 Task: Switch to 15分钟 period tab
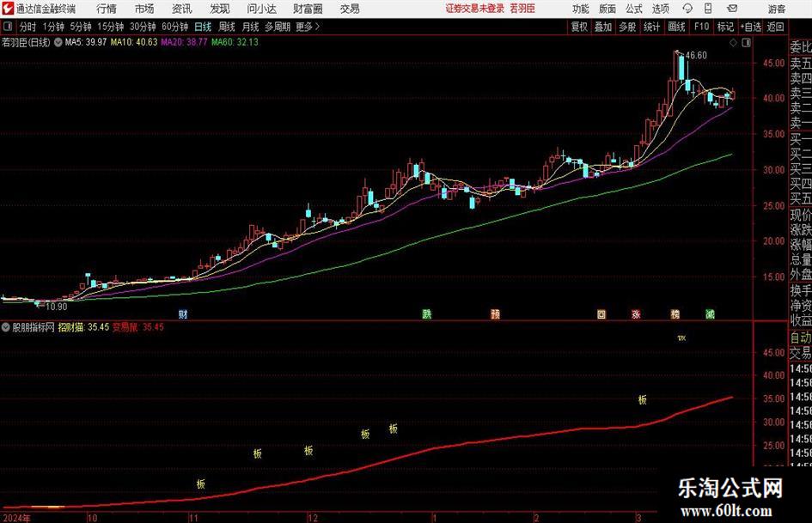tap(111, 27)
